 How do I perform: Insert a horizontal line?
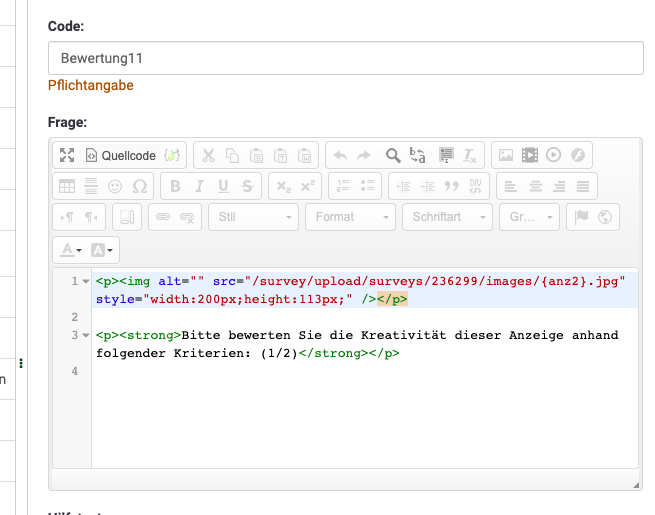coord(91,186)
